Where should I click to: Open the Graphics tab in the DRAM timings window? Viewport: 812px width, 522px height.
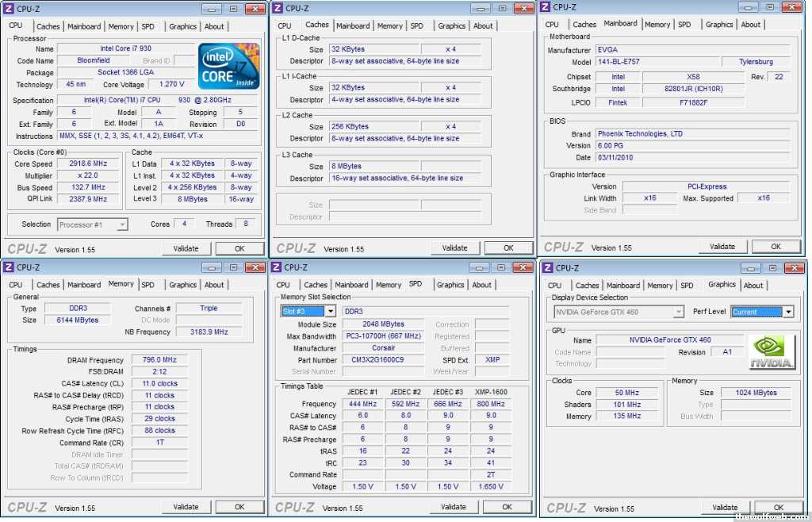click(x=182, y=285)
